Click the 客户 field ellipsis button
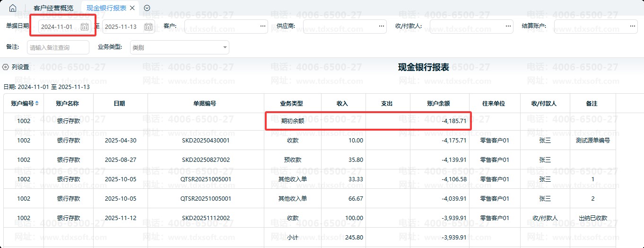 262,27
